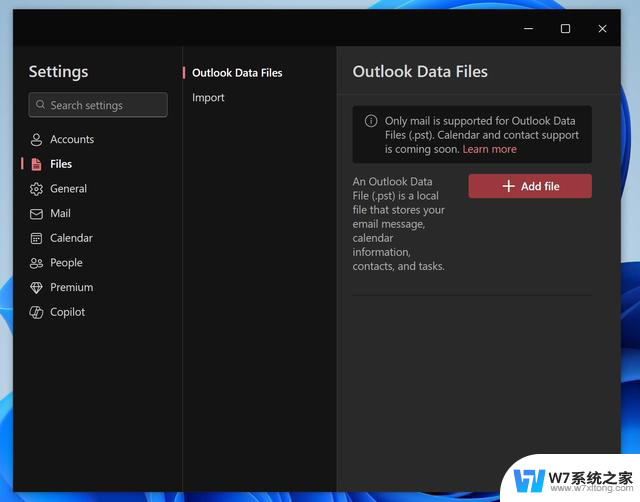Click the People contacts icon

[x=36, y=263]
